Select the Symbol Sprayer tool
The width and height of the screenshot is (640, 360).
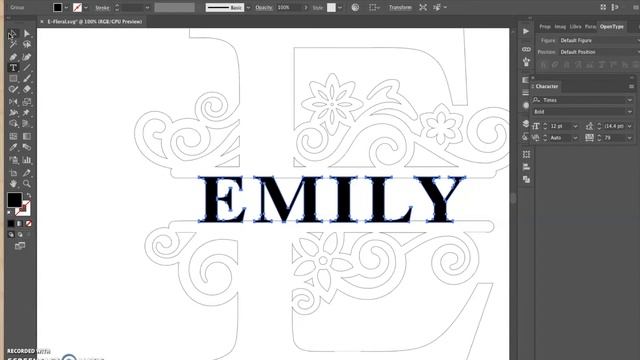coord(13,160)
